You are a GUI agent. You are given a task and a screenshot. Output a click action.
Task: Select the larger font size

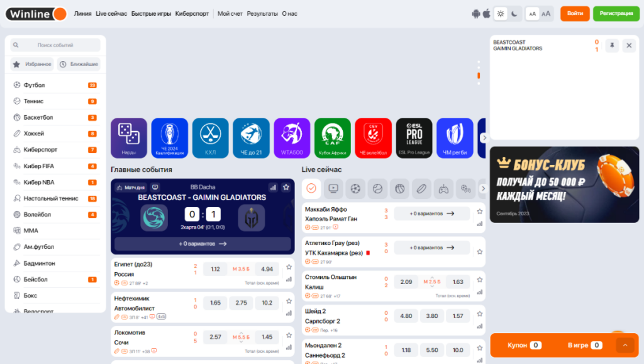click(x=546, y=14)
